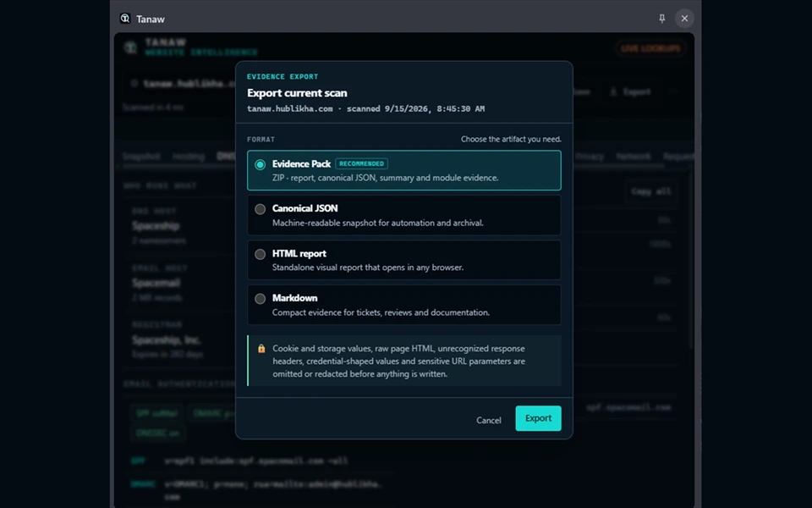
Task: Click the EVIDENCE EXPORT label
Action: pyautogui.click(x=283, y=77)
